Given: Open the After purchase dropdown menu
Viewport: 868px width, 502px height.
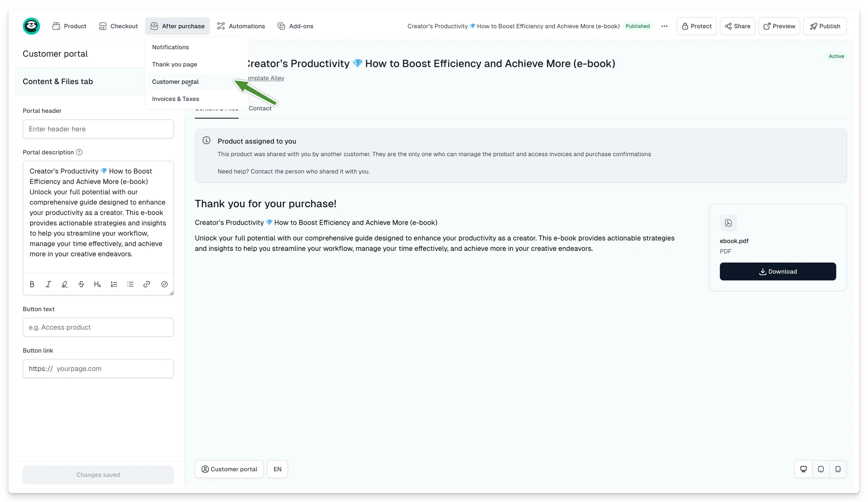Looking at the screenshot, I should (x=177, y=26).
